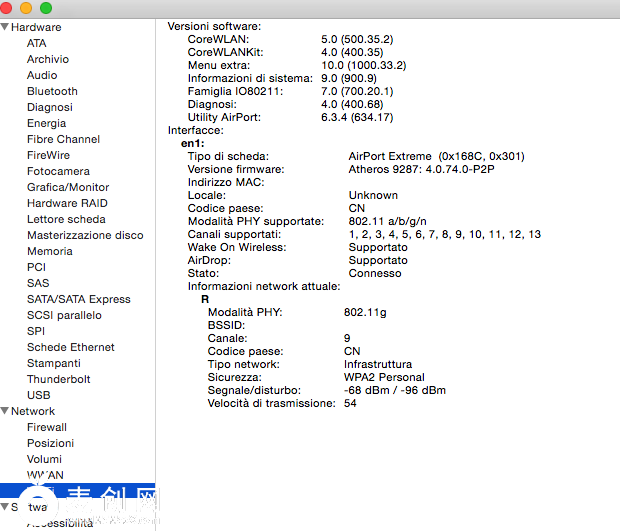Collapse the Software section disclosure triangle
This screenshot has width=620, height=531.
(5, 507)
